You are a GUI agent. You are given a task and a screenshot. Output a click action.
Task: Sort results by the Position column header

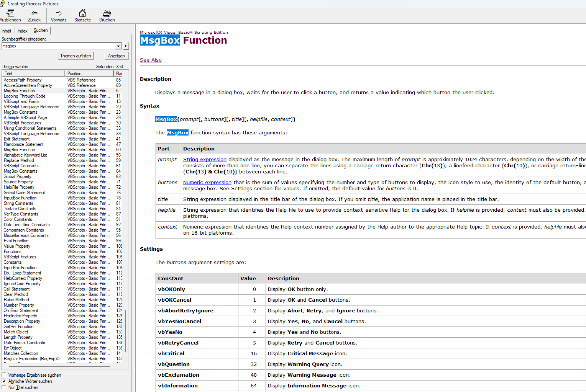pos(89,73)
